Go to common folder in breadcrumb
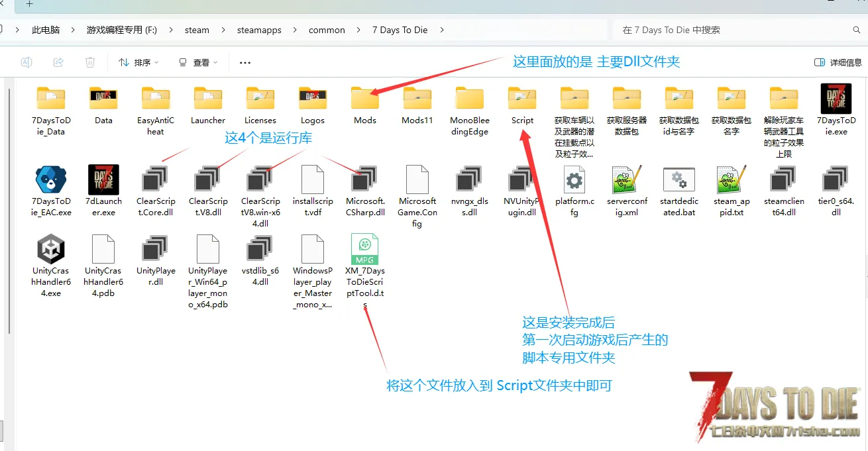868x451 pixels. (327, 30)
